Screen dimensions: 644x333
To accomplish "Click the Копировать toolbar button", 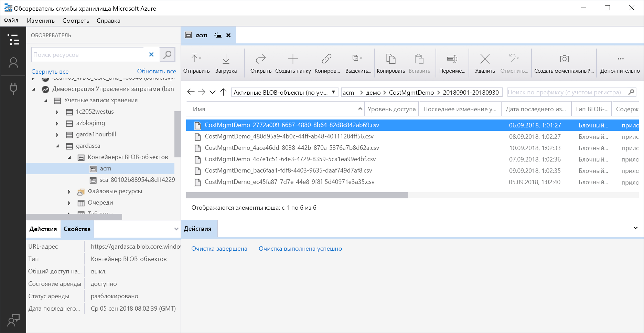I will (x=391, y=63).
